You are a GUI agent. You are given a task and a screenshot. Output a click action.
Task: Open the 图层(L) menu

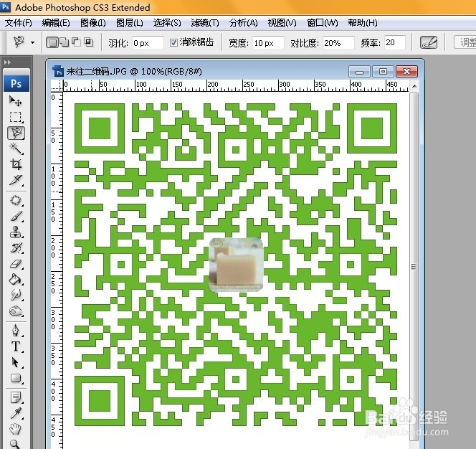pyautogui.click(x=129, y=23)
